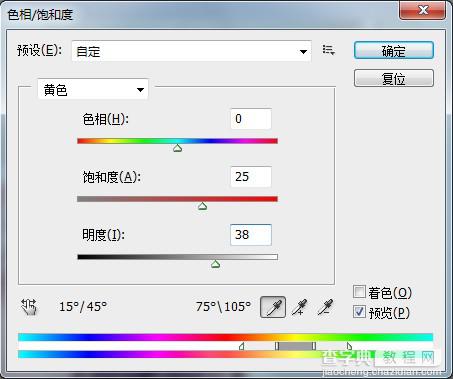Click the 确定 button
453x379 pixels.
pyautogui.click(x=394, y=51)
